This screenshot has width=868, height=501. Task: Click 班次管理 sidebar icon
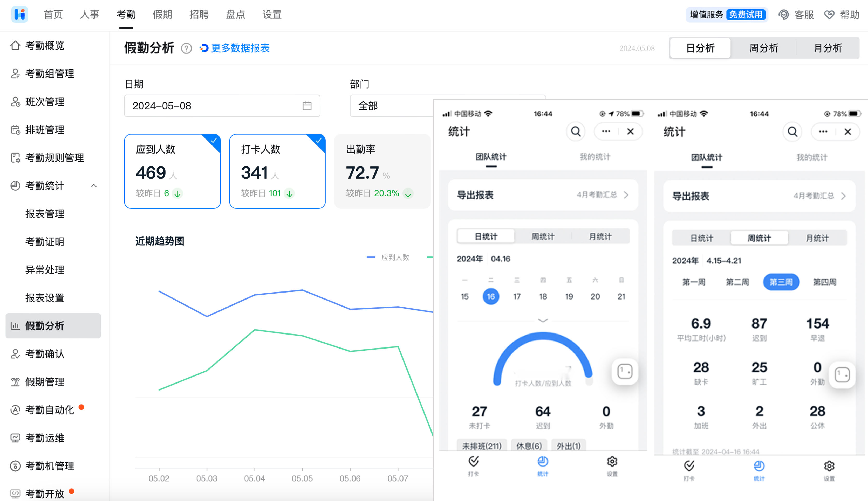point(16,101)
